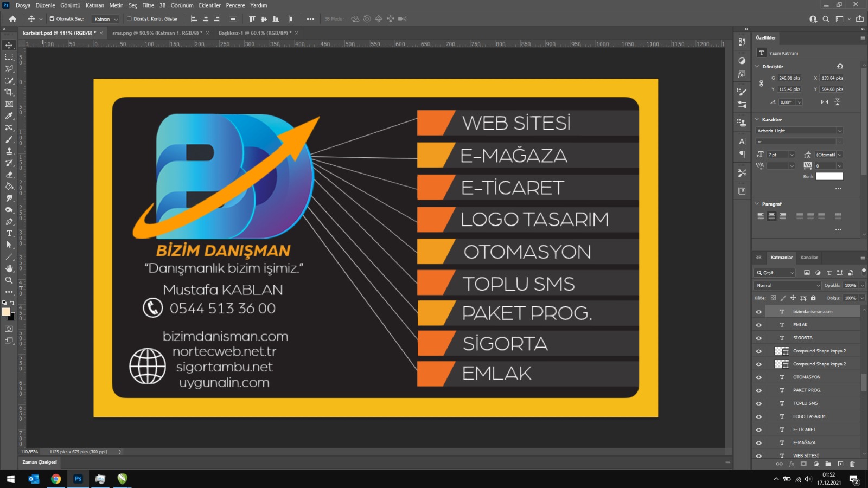Open the Normal blend mode dropdown
Image resolution: width=868 pixels, height=488 pixels.
(788, 285)
